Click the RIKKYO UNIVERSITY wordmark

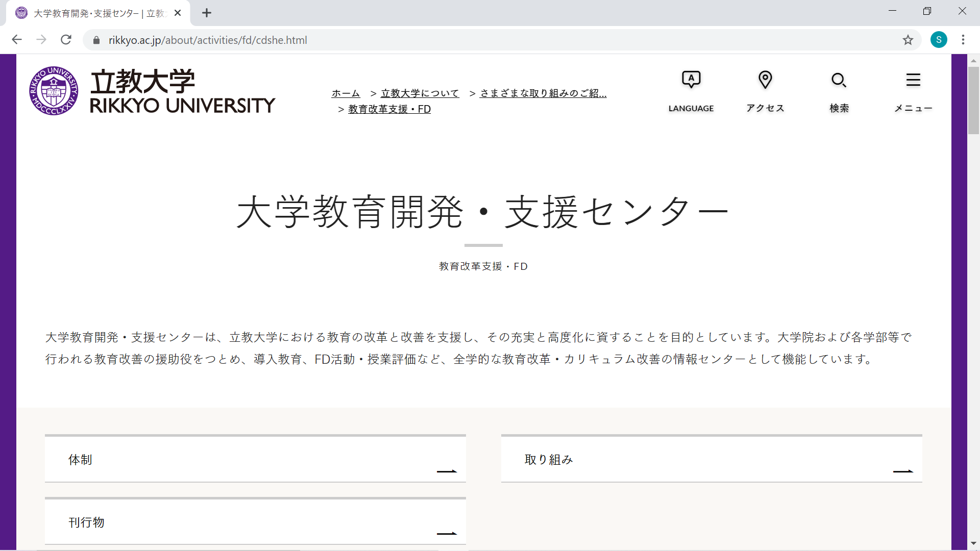pyautogui.click(x=182, y=106)
